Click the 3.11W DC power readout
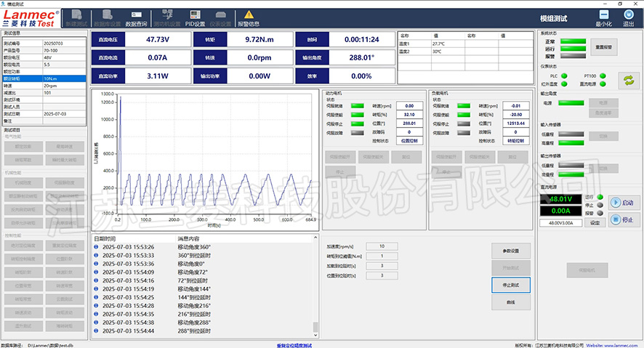 158,76
